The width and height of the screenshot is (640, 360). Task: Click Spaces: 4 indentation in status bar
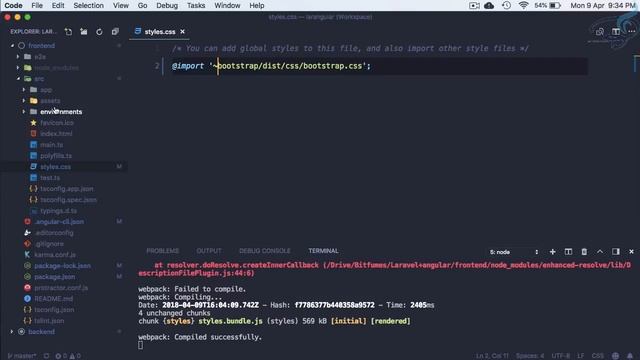tap(530, 356)
